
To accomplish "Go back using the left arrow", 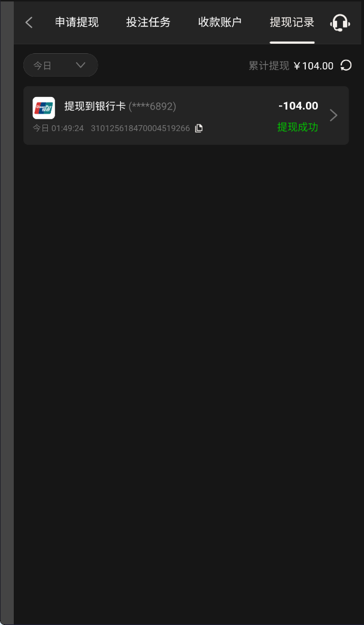I will tap(29, 22).
